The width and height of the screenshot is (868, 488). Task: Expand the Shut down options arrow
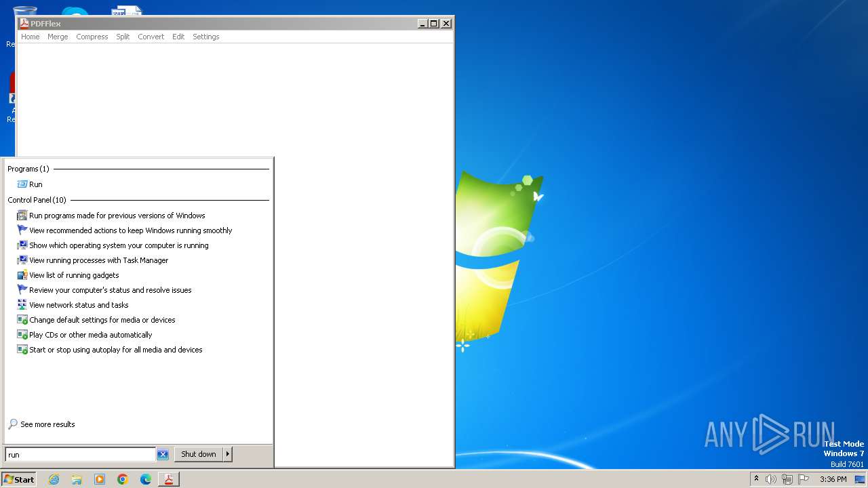(x=228, y=454)
